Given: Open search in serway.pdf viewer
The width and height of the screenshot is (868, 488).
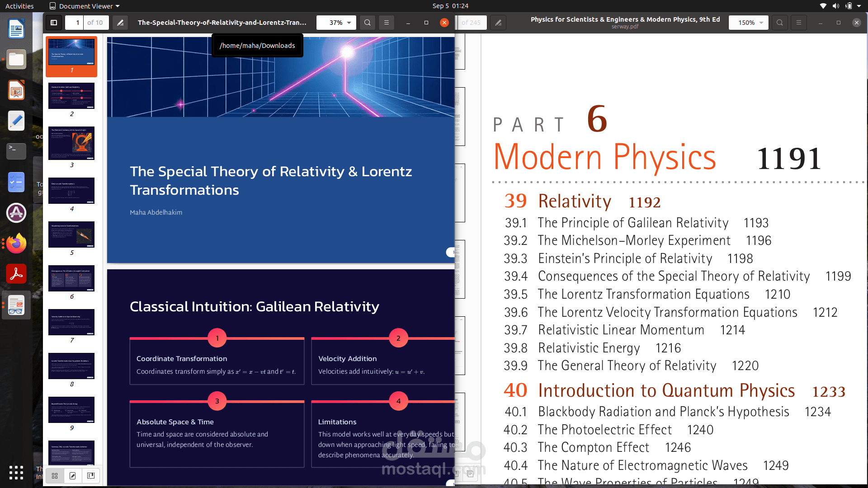Looking at the screenshot, I should pyautogui.click(x=780, y=23).
